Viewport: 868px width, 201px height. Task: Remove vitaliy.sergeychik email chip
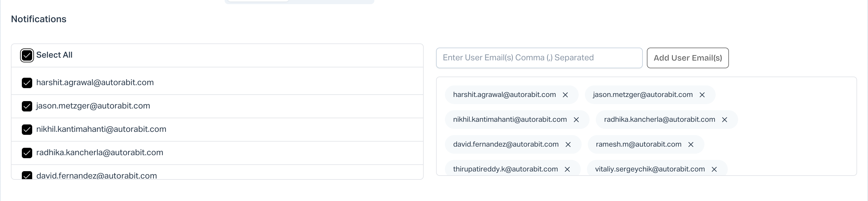714,169
